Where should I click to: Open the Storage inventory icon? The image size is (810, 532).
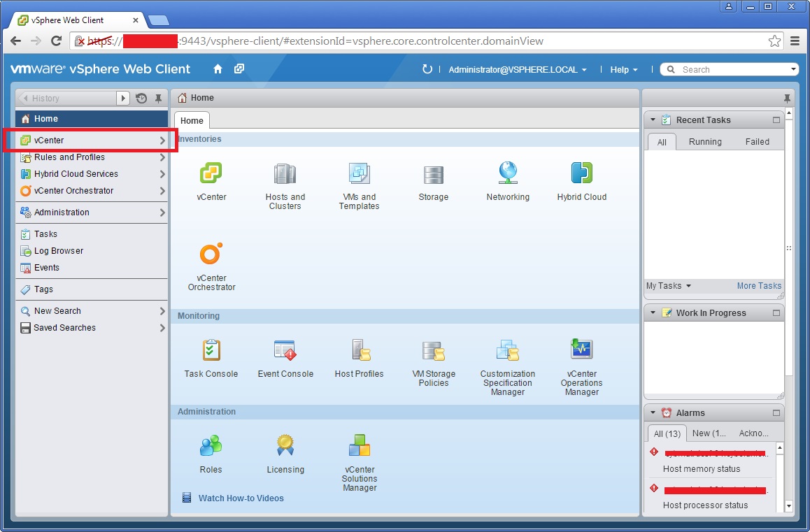coord(433,175)
